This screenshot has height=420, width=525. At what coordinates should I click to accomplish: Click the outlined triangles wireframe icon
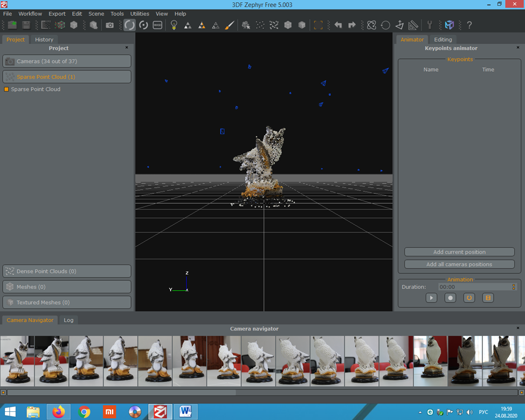(216, 25)
